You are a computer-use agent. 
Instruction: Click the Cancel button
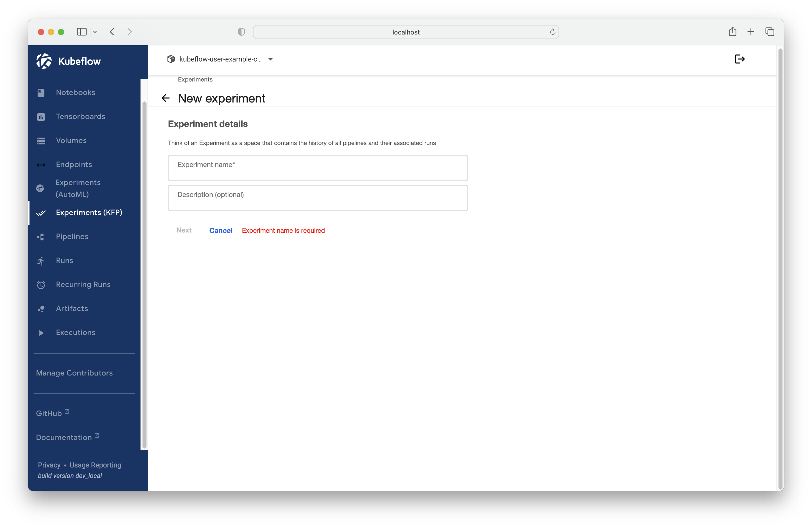pos(221,230)
